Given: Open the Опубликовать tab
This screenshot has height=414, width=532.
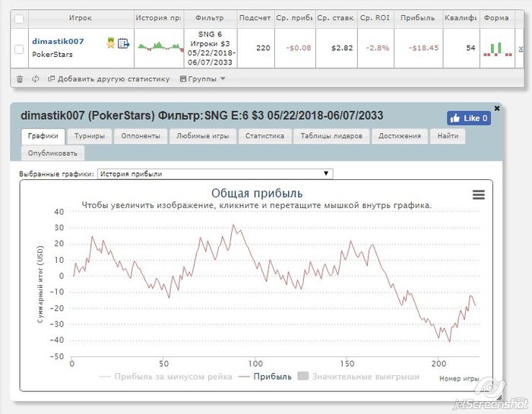Looking at the screenshot, I should tap(52, 153).
